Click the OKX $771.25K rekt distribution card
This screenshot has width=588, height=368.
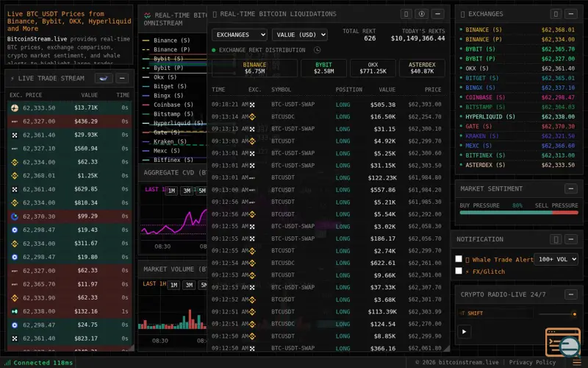pos(373,68)
